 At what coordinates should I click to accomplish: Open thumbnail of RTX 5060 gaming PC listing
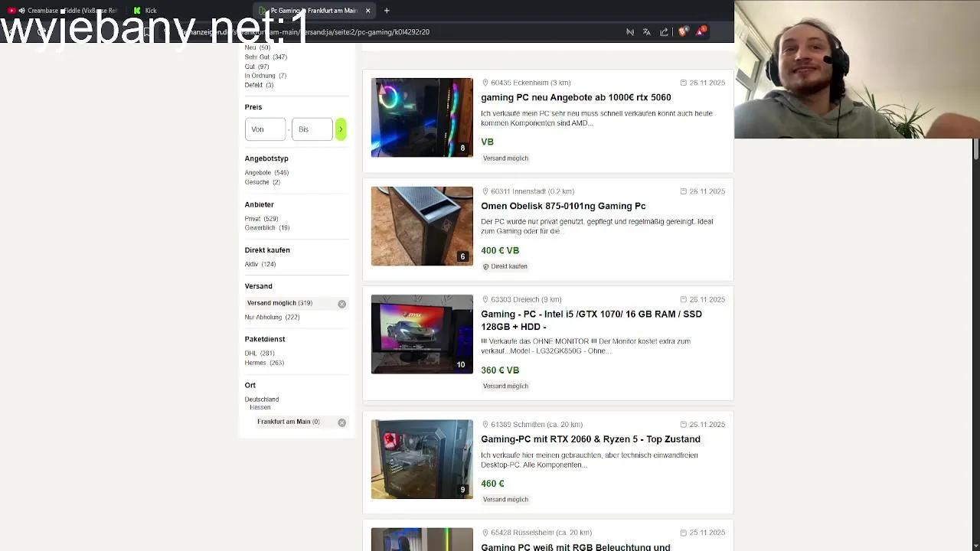[422, 118]
